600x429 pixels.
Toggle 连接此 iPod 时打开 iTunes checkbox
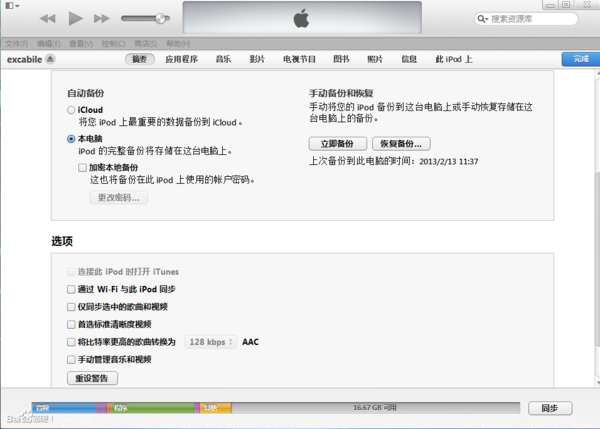(71, 272)
